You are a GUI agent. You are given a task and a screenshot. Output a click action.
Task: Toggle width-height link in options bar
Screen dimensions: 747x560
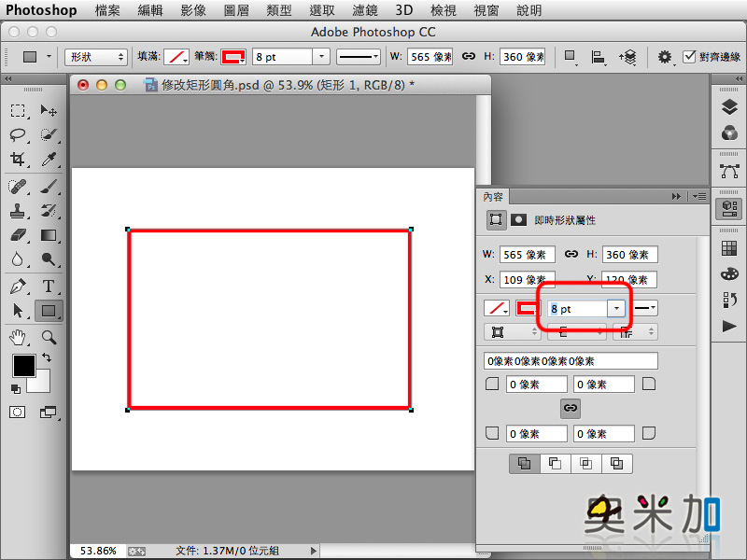pos(469,56)
